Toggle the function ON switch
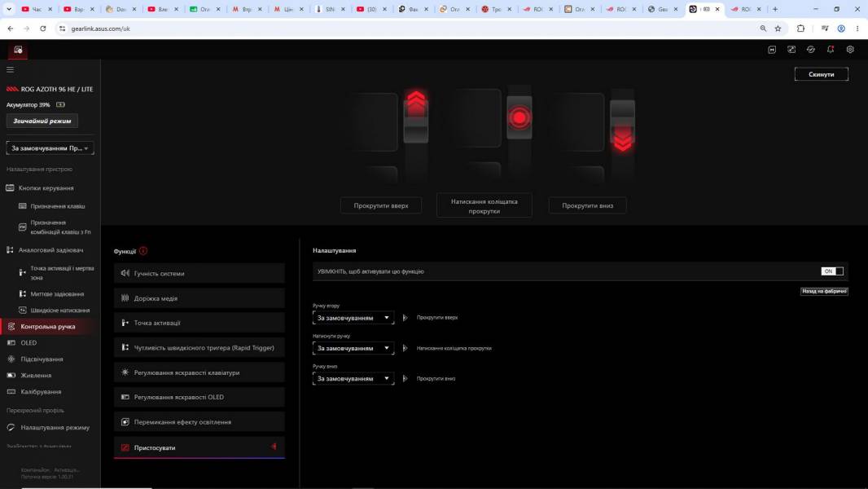The image size is (868, 489). click(x=832, y=271)
